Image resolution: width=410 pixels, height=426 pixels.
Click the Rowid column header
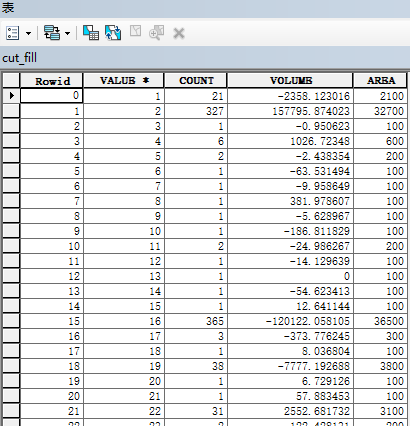(52, 81)
